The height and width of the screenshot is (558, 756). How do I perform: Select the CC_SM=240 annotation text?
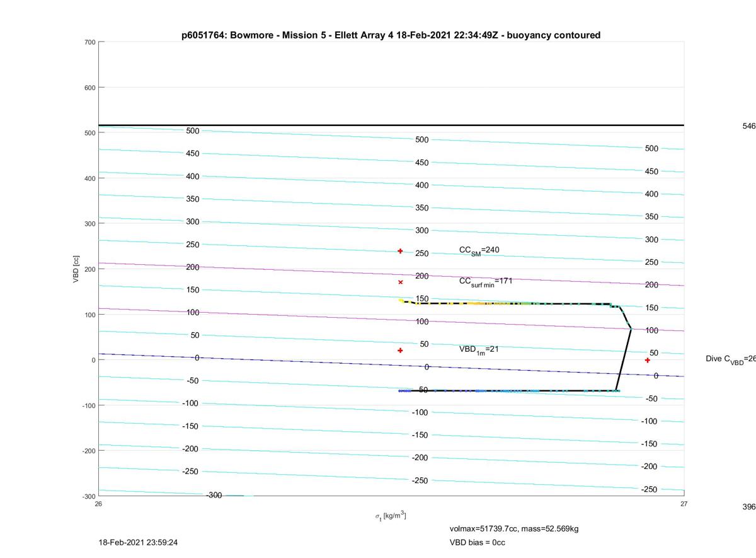point(479,250)
